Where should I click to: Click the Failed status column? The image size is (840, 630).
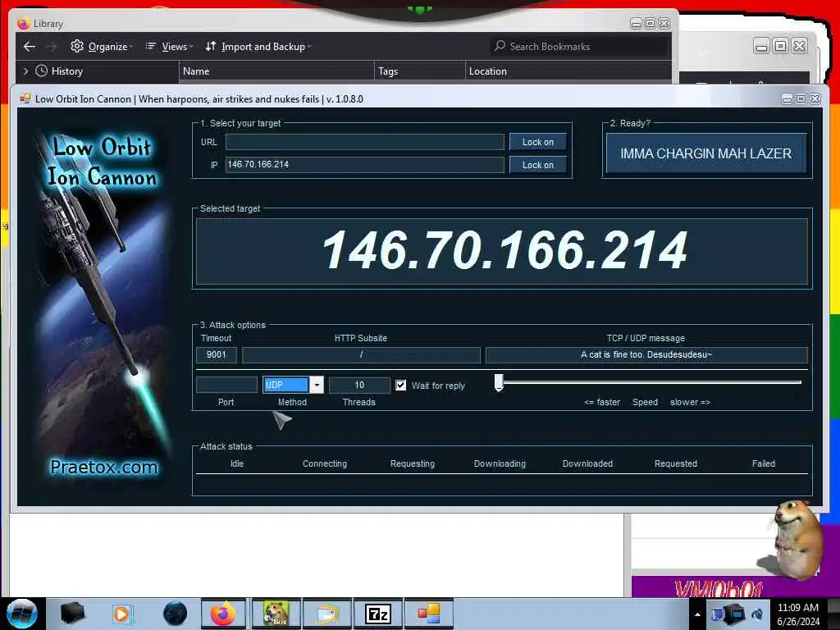764,463
